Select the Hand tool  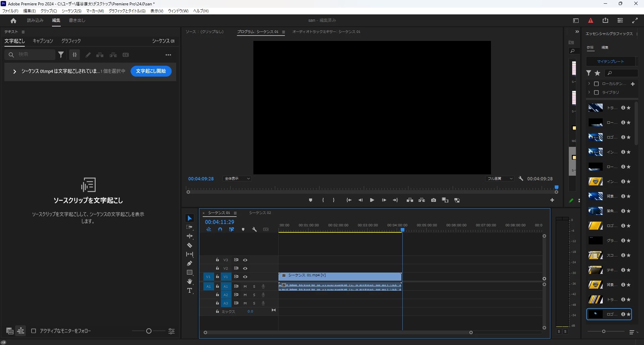190,281
